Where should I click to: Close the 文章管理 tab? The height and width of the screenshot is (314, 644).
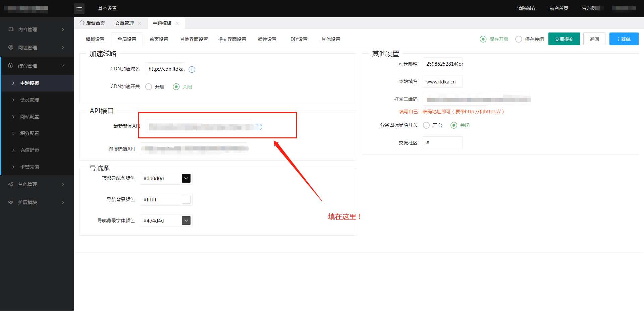140,23
